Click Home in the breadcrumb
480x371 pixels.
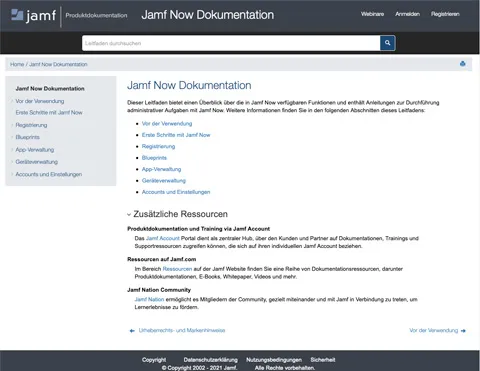tap(17, 64)
